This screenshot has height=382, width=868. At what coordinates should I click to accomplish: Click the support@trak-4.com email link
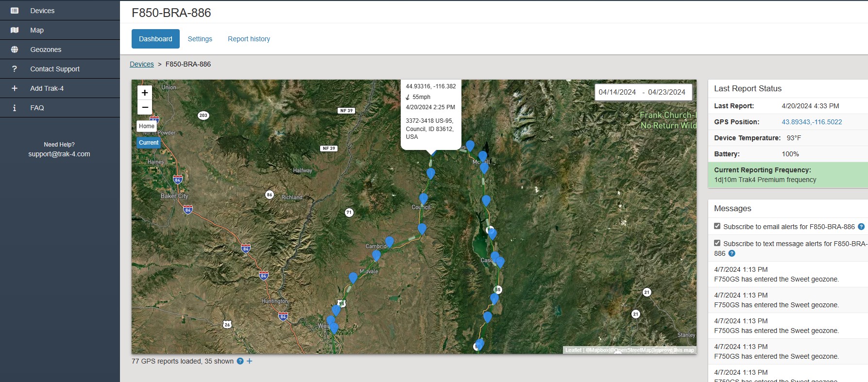pos(59,154)
